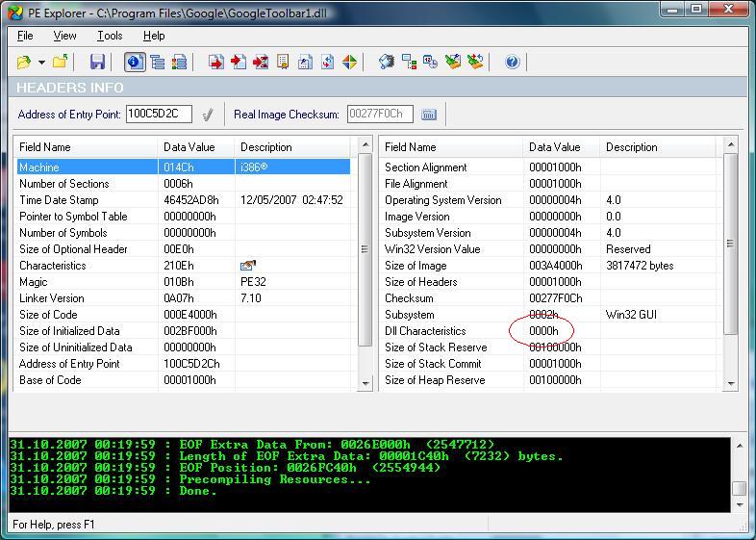Click the right table Description column header

658,146
